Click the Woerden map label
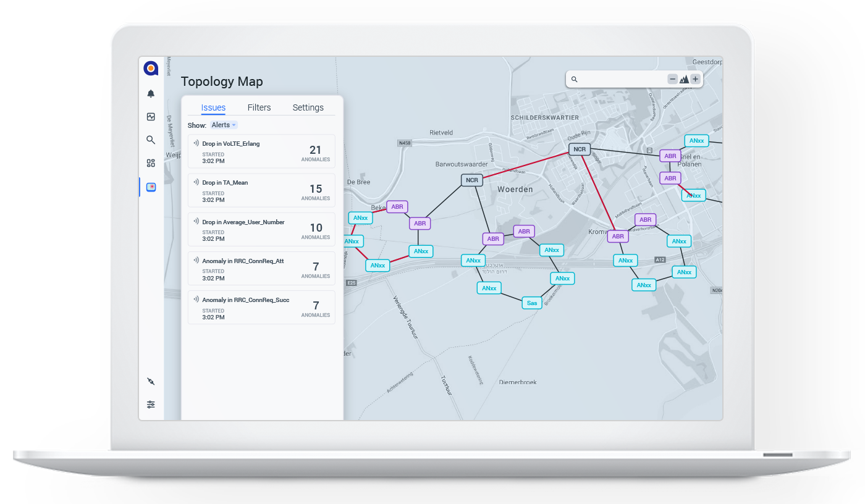 (515, 190)
